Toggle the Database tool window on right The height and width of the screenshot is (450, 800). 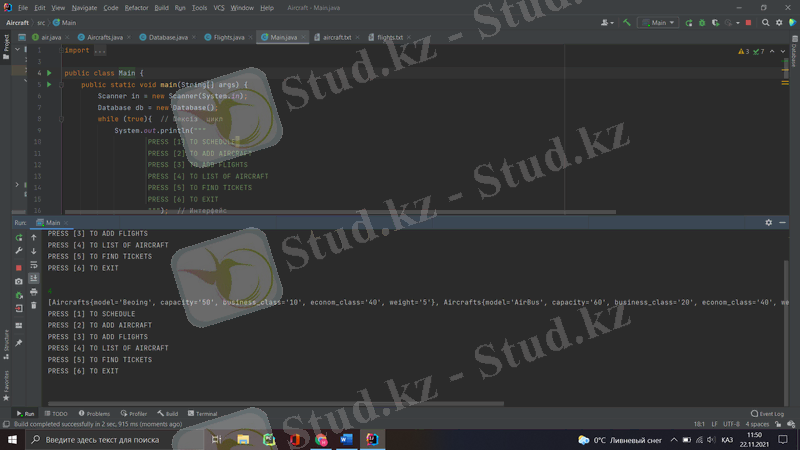click(794, 51)
